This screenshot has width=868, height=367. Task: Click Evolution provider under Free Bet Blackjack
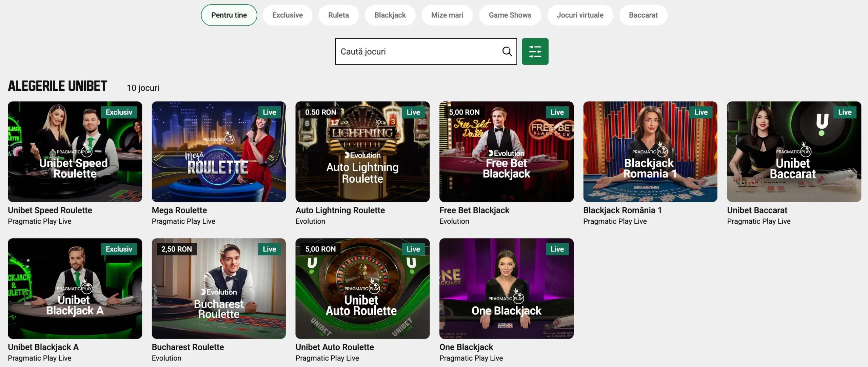[x=454, y=221]
